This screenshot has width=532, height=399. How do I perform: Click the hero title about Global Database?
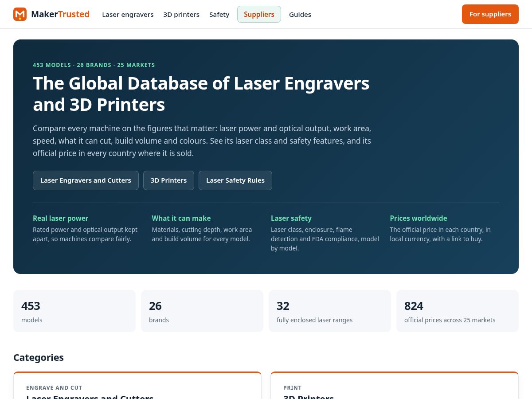201,94
